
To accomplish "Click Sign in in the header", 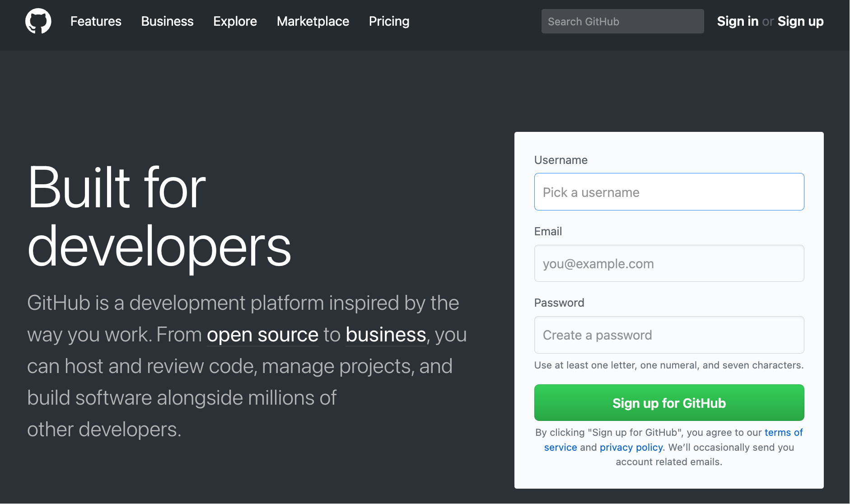I will tap(737, 21).
